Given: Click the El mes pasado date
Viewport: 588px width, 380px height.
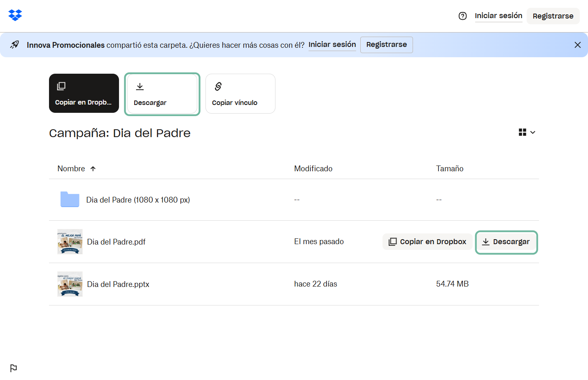Looking at the screenshot, I should [319, 242].
